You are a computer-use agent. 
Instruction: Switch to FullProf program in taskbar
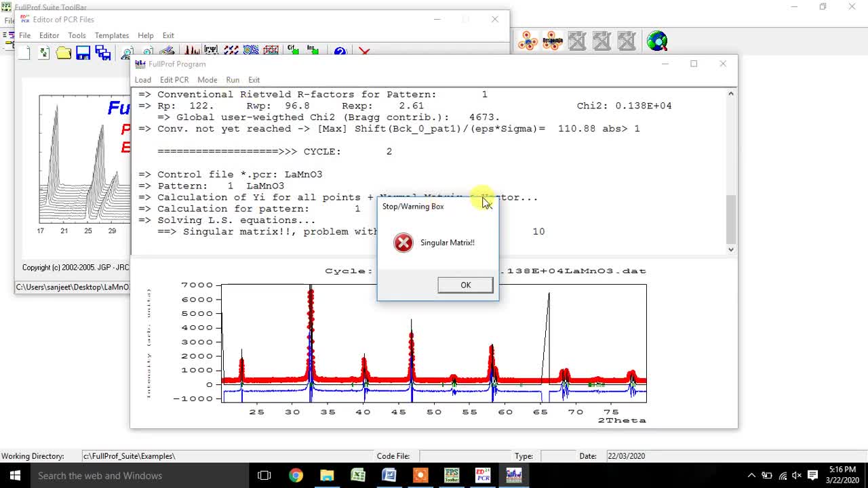coord(514,476)
